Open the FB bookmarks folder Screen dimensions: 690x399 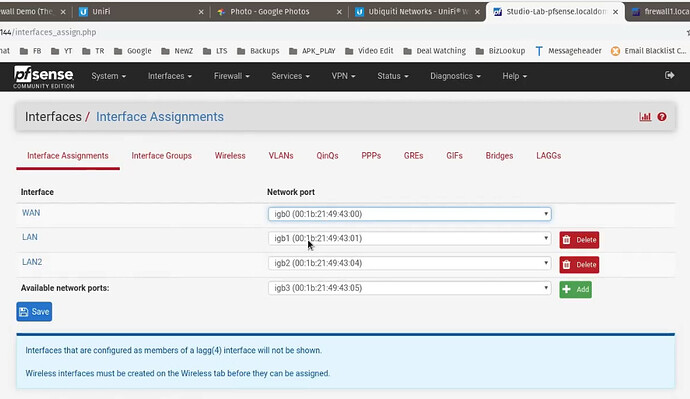tap(30, 51)
